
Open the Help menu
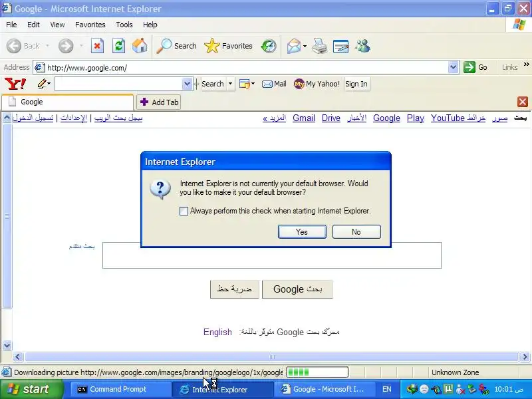click(150, 25)
